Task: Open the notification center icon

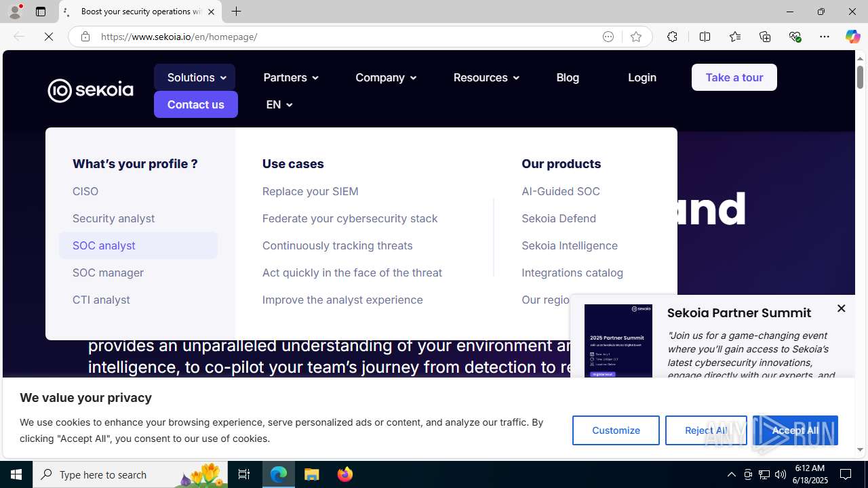Action: tap(846, 474)
